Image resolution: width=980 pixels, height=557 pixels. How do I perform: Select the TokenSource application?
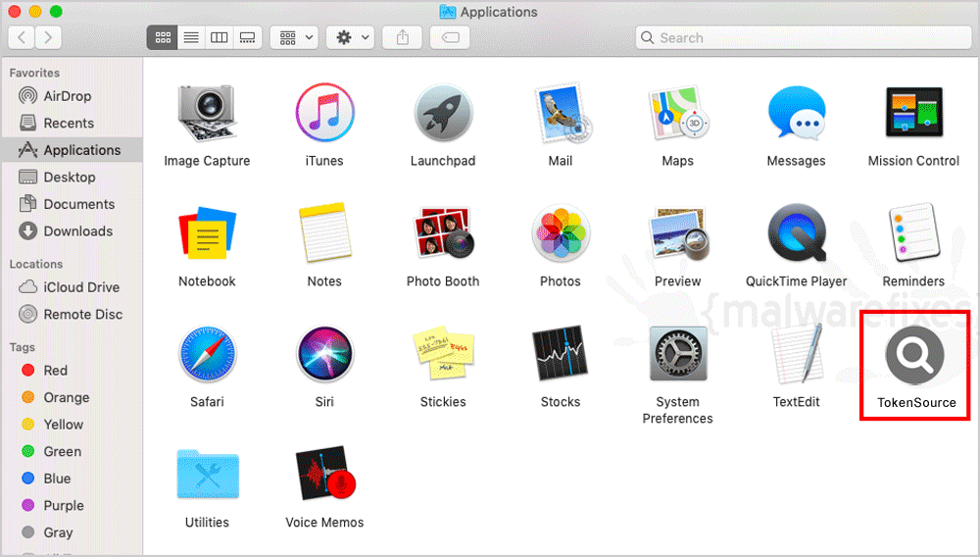point(915,355)
